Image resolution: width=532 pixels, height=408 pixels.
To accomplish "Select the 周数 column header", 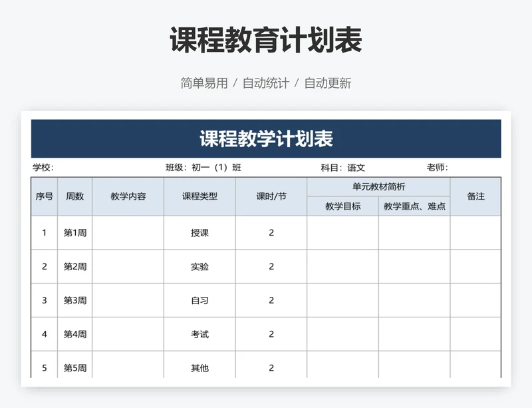I will 75,196.
